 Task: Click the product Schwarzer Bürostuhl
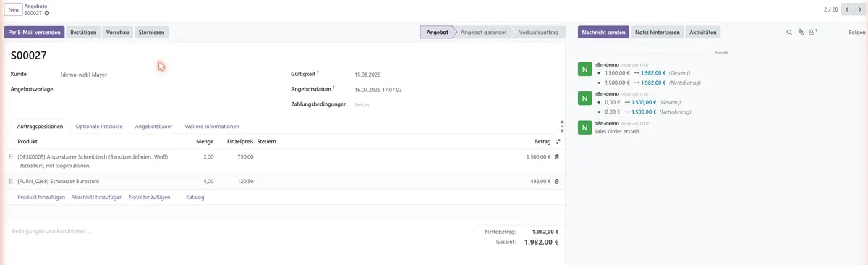(59, 181)
